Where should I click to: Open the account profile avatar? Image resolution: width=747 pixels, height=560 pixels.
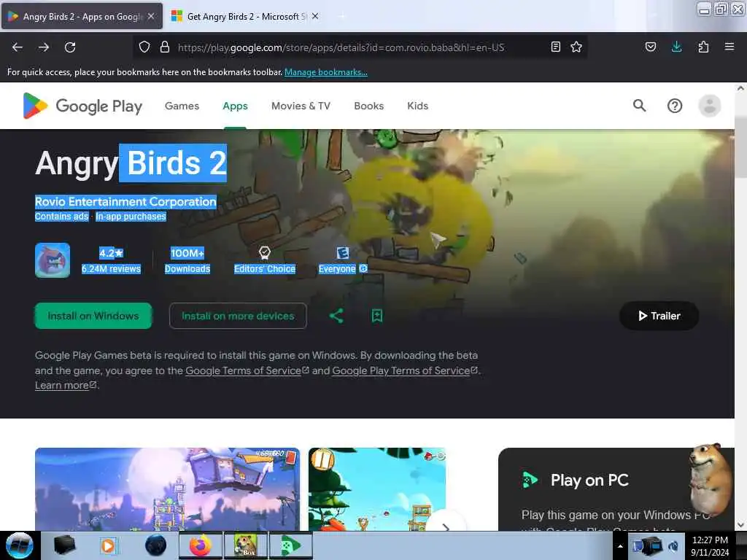pos(709,106)
